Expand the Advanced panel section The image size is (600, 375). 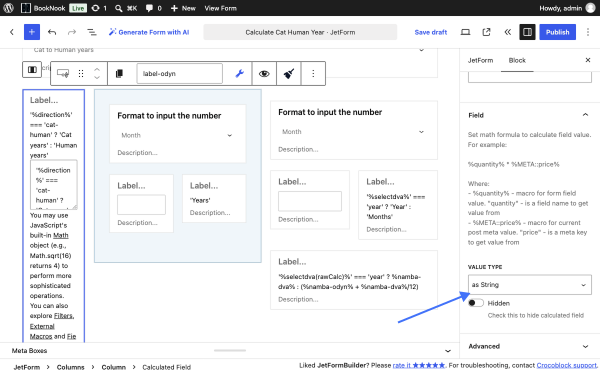coord(530,346)
